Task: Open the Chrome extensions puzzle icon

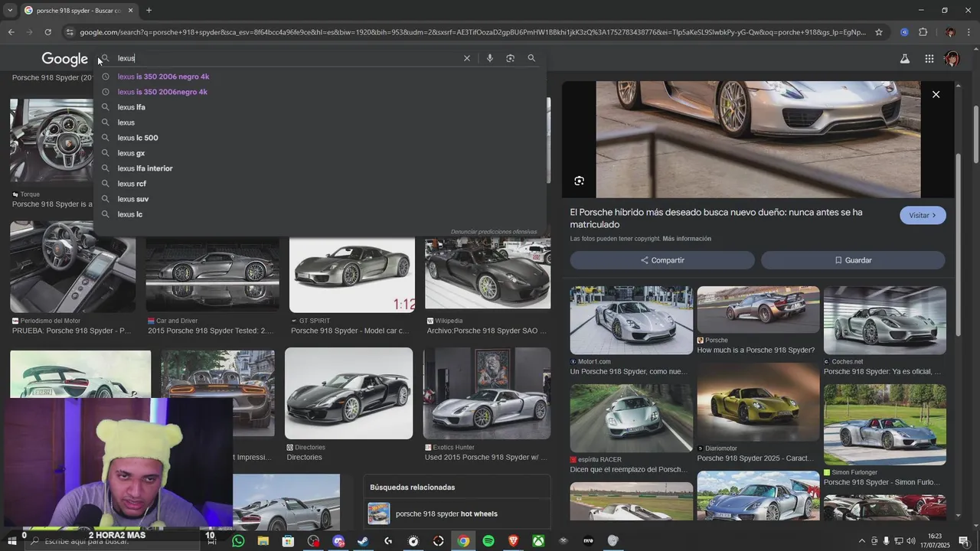Action: (923, 32)
